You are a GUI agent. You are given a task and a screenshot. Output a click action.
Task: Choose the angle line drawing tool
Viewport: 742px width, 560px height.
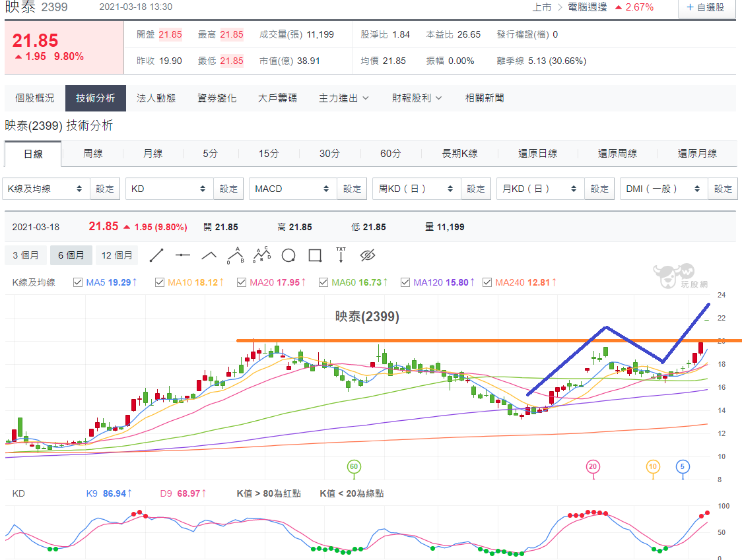click(x=209, y=256)
